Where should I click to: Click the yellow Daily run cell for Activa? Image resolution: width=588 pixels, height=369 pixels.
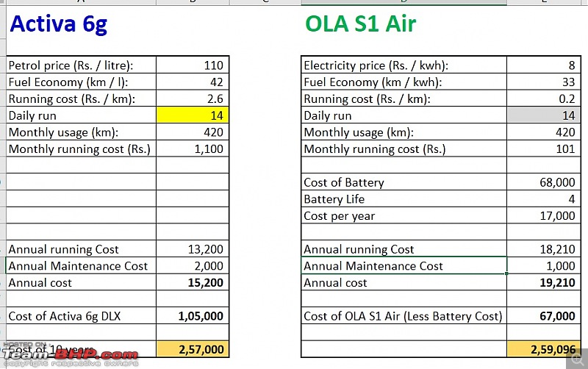[x=193, y=115]
